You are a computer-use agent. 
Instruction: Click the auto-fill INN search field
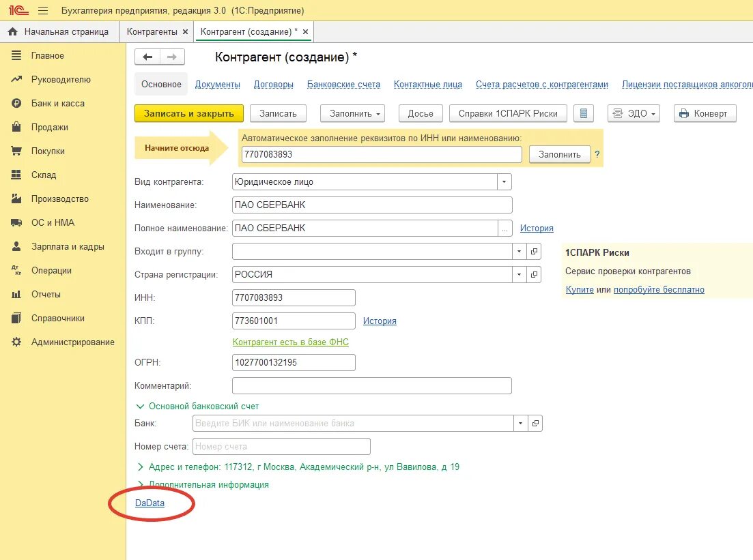click(382, 155)
